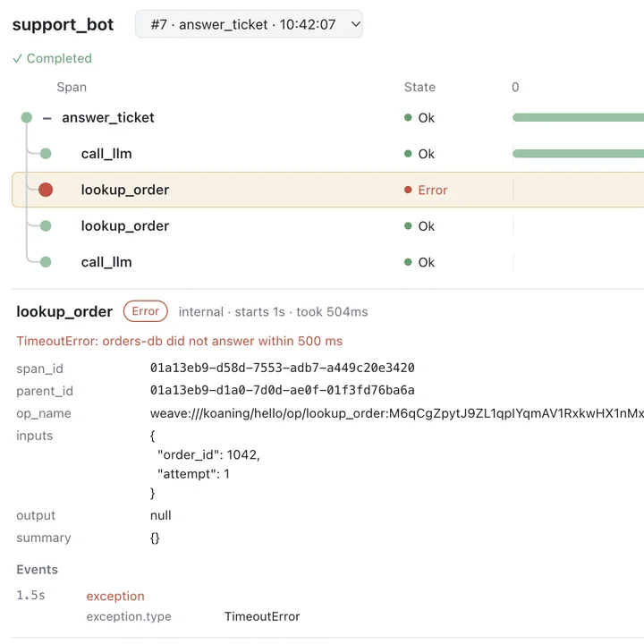Screen dimensions: 644x644
Task: Click the parent_id value 01a13eb9-d1a0-7d0d
Action: pyautogui.click(x=282, y=390)
